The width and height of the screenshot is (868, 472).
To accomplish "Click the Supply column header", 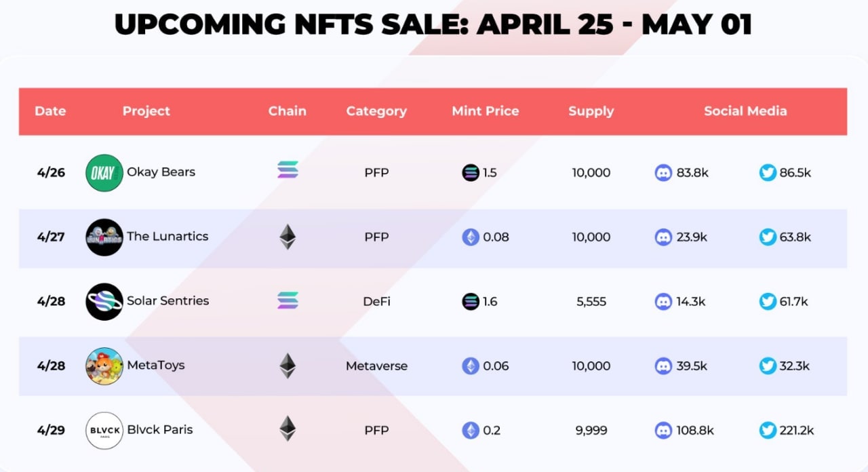I will tap(591, 111).
